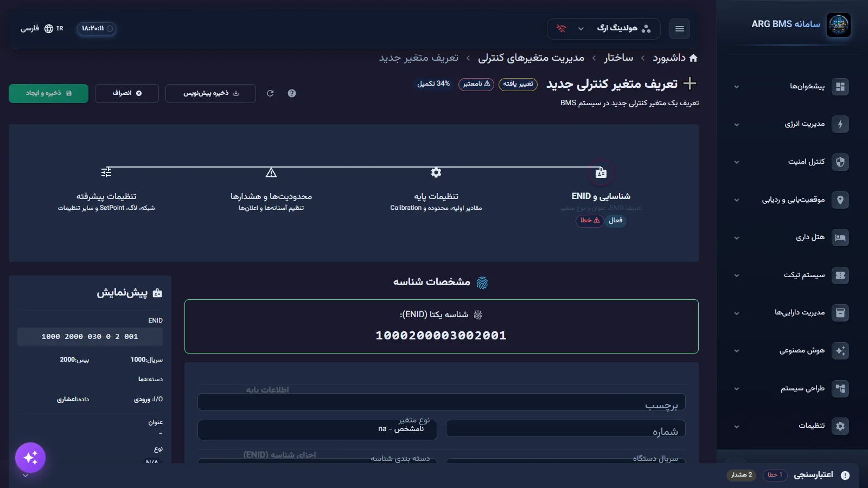Image resolution: width=868 pixels, height=488 pixels.
Task: Select تنظیمات پیشرفته sliders step icon
Action: click(x=106, y=172)
